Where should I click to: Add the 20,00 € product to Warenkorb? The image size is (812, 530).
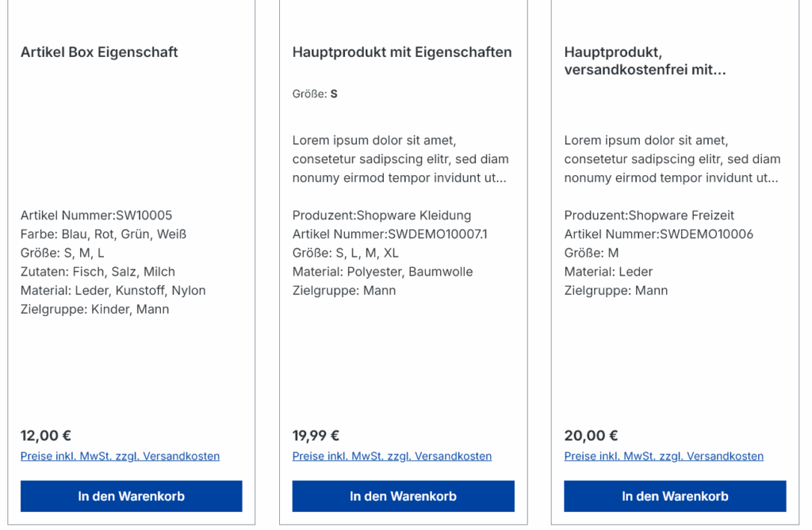676,496
